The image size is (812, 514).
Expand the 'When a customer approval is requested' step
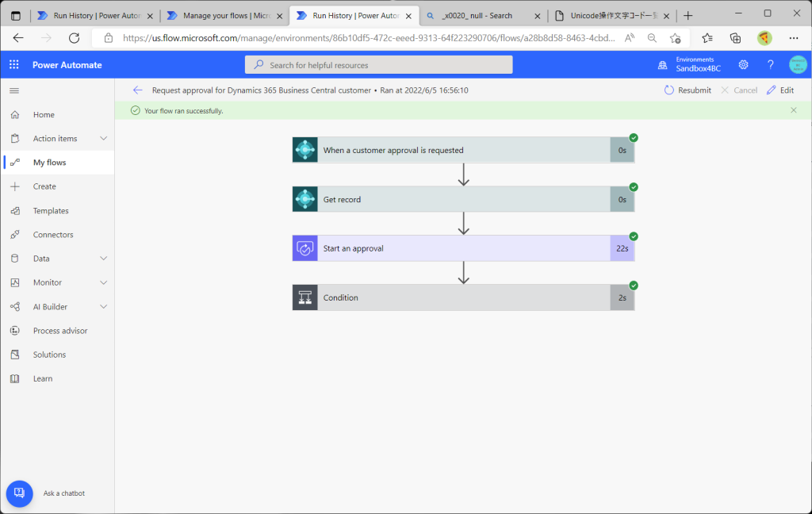(463, 150)
